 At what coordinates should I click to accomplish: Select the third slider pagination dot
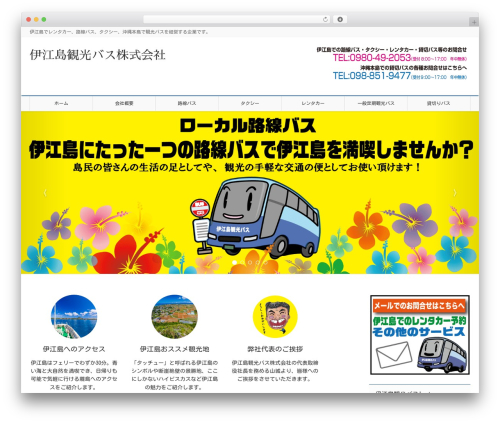coord(250,263)
